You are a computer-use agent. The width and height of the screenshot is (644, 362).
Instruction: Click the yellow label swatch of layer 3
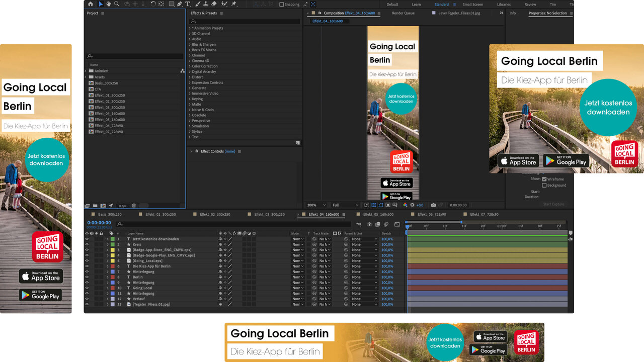[x=113, y=250]
